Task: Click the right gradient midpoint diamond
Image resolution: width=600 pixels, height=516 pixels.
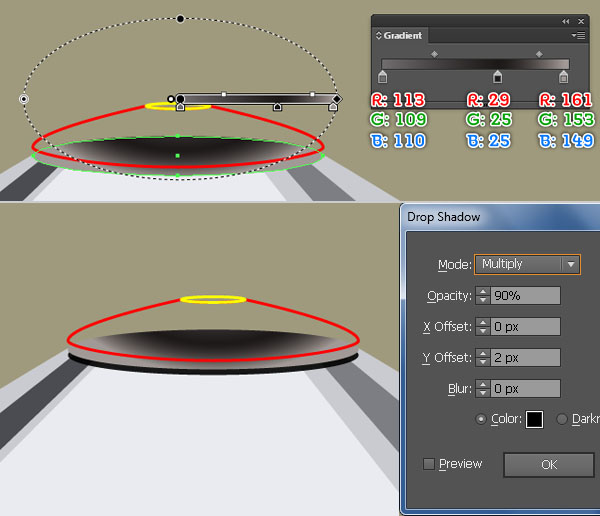Action: [539, 54]
